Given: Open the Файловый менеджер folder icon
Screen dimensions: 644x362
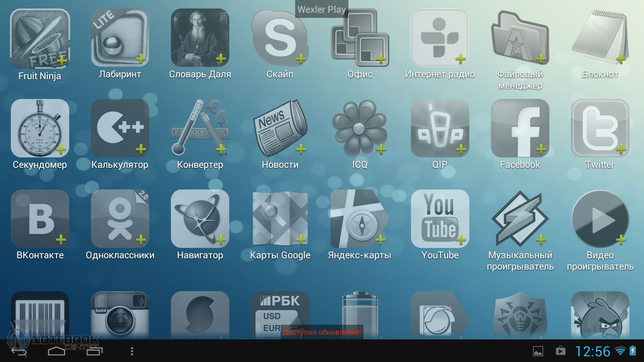Looking at the screenshot, I should pos(520,39).
